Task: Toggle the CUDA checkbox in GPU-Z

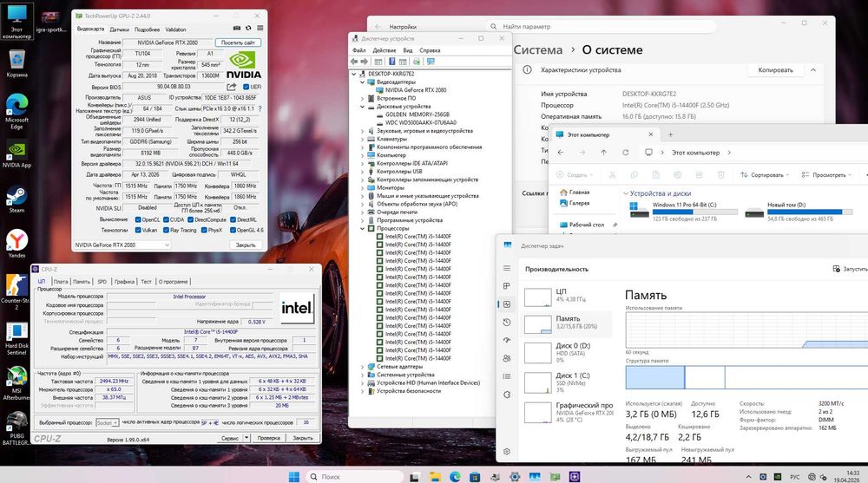Action: [x=166, y=219]
